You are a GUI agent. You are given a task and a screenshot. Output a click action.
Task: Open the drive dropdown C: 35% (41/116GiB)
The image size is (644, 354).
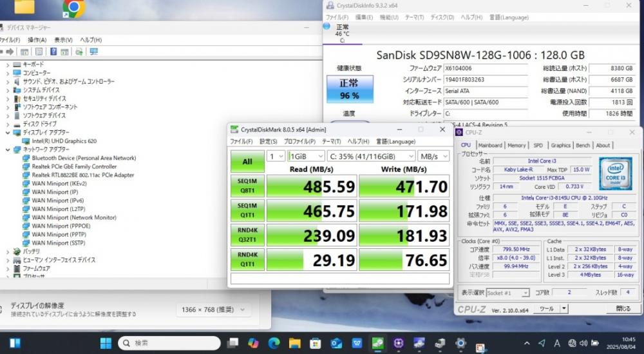point(372,156)
